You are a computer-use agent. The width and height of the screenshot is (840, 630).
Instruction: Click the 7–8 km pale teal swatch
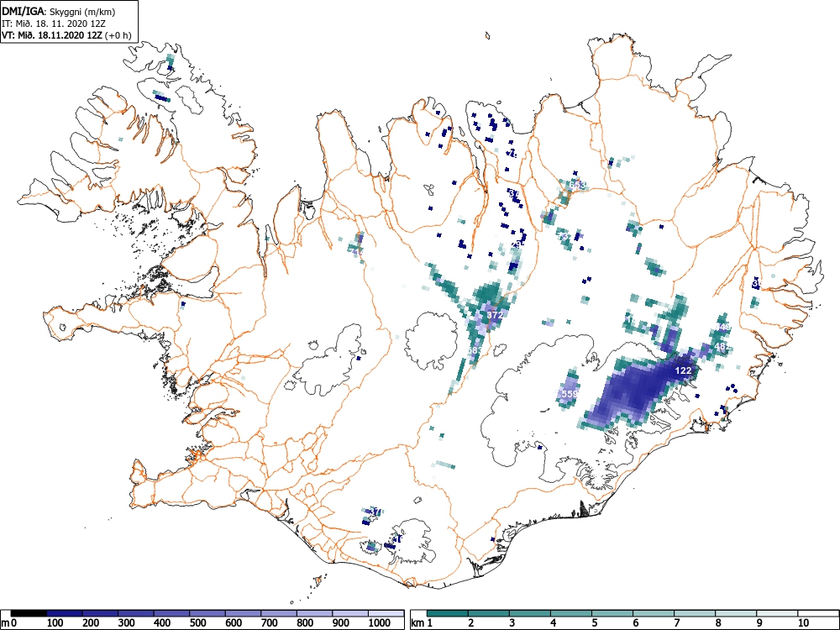(695, 613)
